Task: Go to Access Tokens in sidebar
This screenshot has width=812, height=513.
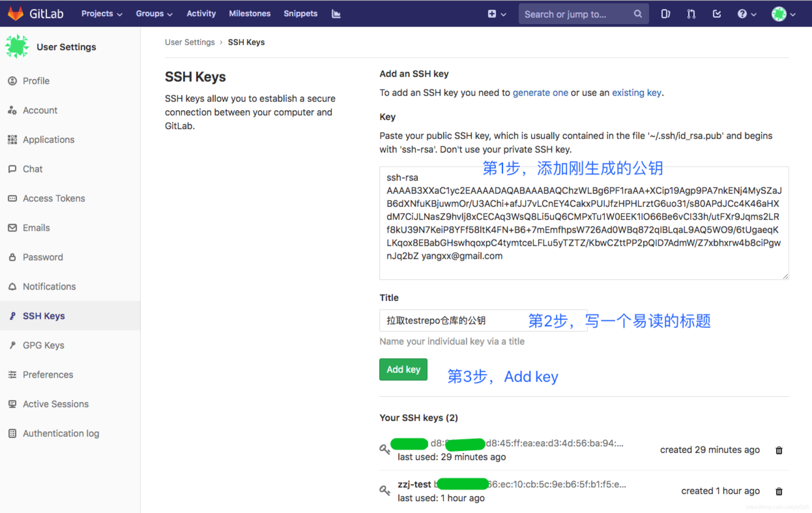Action: tap(54, 199)
